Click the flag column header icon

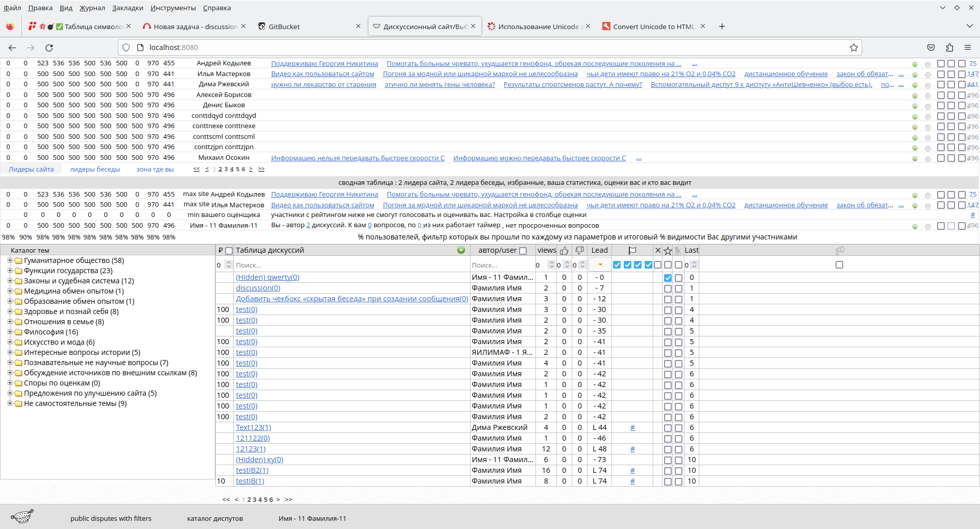632,250
